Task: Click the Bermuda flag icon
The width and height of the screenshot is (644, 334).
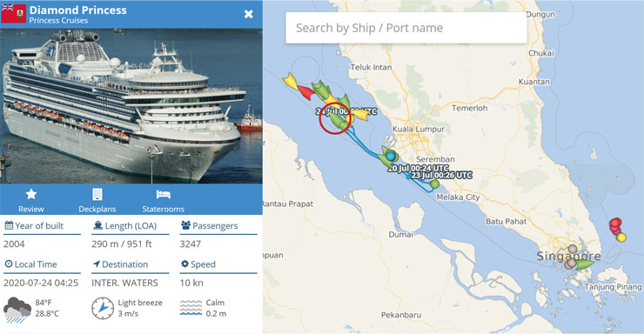Action: 14,14
